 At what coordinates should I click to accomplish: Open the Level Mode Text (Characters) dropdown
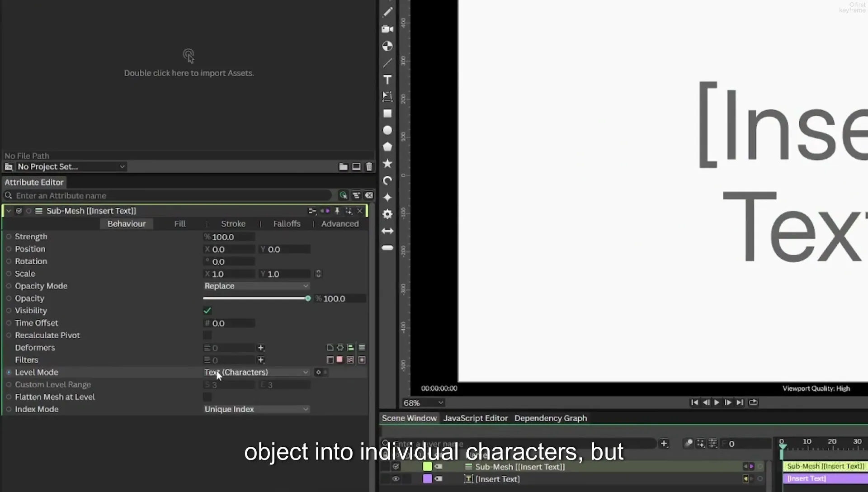(256, 372)
